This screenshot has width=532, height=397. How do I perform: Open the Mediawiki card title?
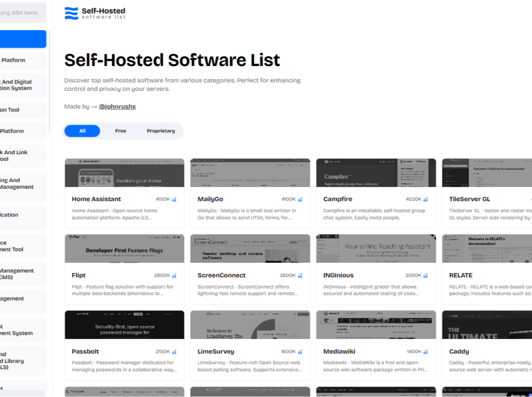tap(339, 351)
